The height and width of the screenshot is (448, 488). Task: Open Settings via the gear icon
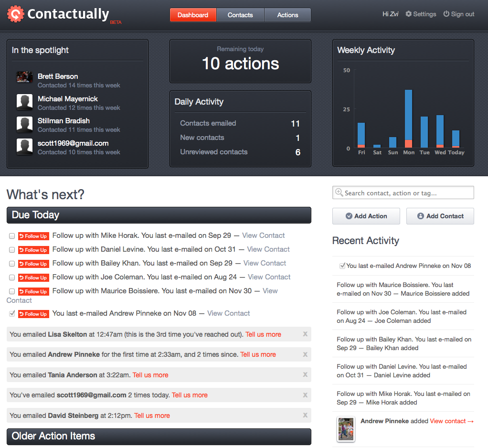[x=408, y=14]
